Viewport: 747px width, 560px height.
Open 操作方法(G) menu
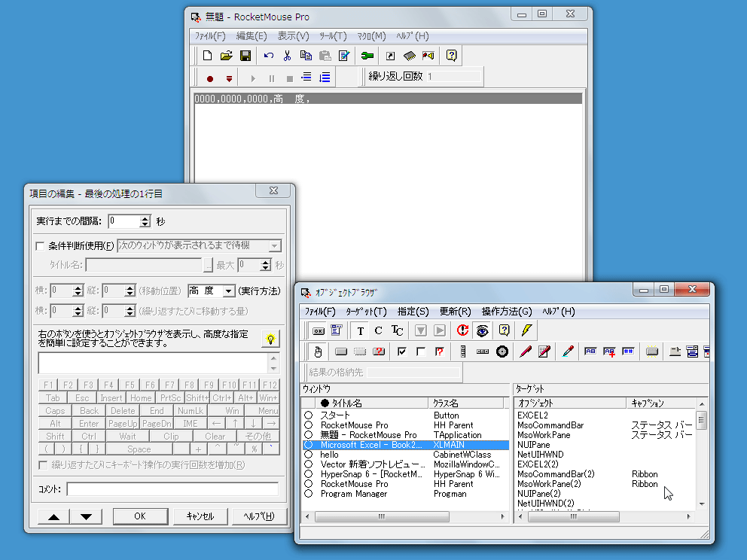[x=507, y=312]
